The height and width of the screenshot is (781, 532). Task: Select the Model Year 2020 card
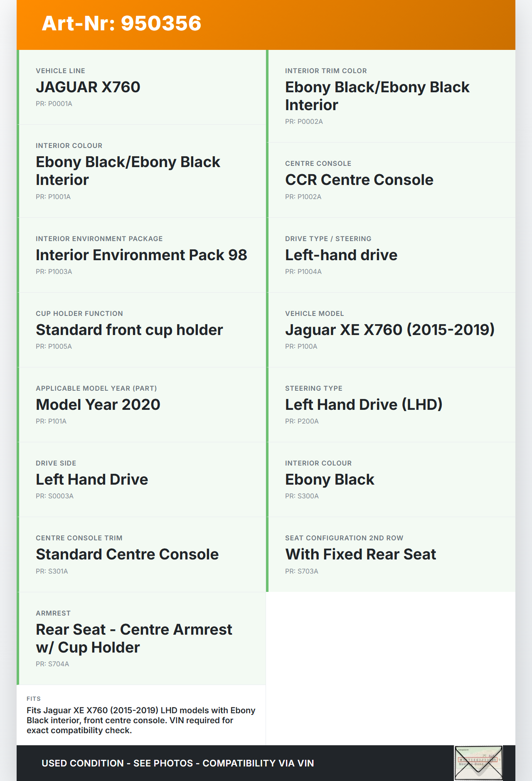click(142, 404)
